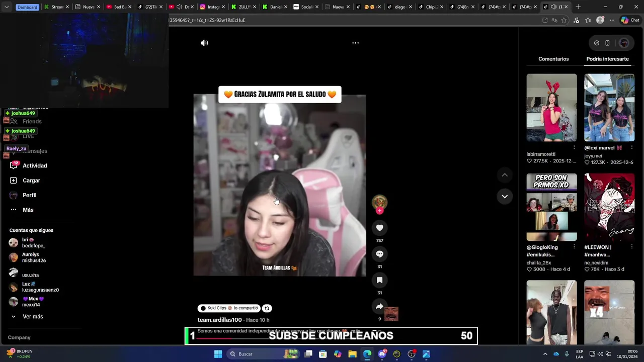Open the profile avatar in the top right
The image size is (644, 362).
(x=624, y=43)
